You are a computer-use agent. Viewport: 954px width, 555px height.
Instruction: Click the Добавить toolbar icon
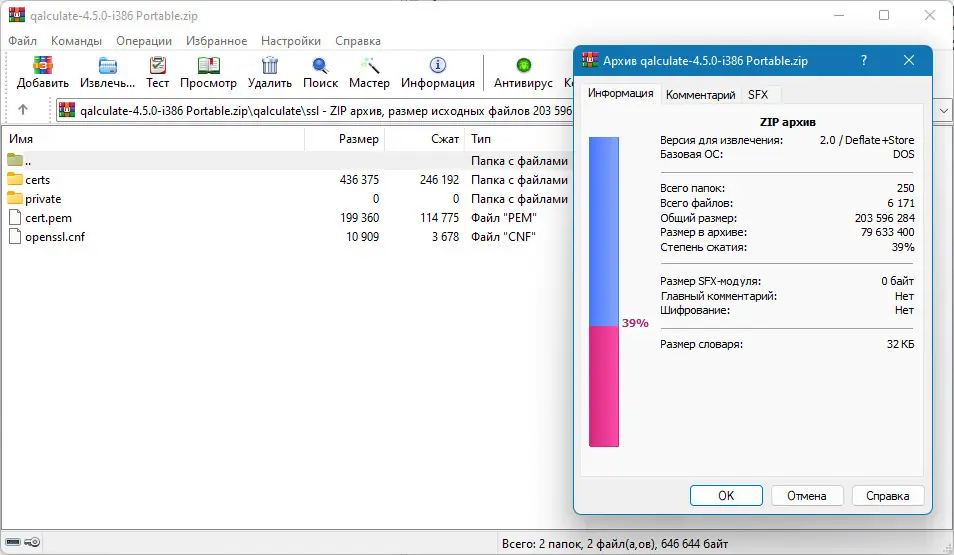coord(43,65)
